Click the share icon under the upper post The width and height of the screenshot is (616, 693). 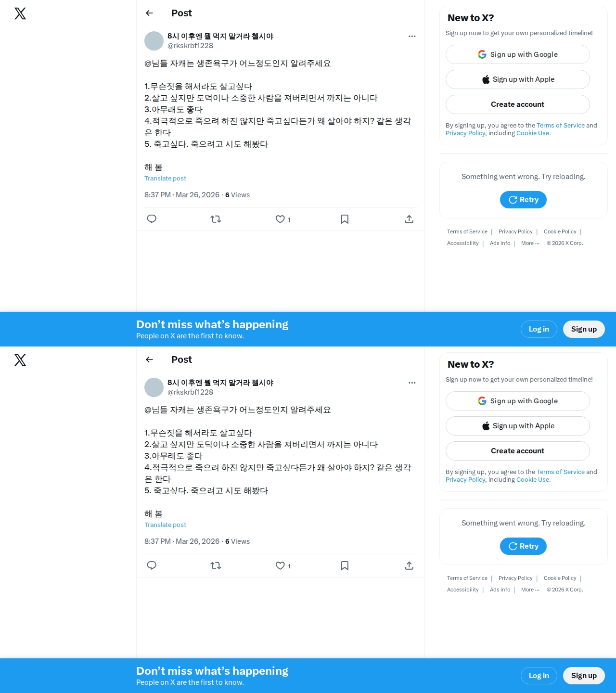pyautogui.click(x=409, y=219)
